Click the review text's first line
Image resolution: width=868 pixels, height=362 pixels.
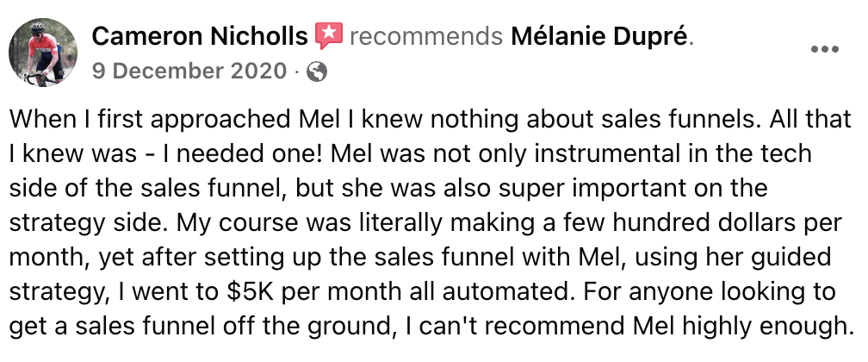pos(430,121)
